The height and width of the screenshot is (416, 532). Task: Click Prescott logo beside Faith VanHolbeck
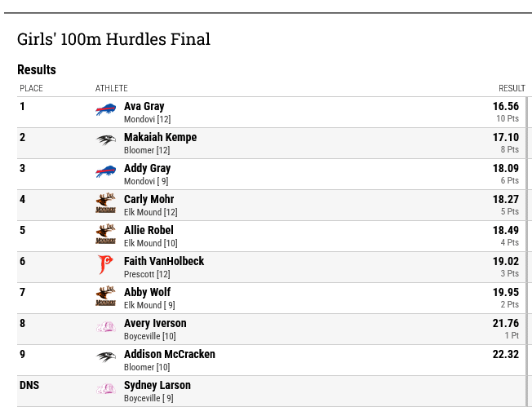coord(105,264)
